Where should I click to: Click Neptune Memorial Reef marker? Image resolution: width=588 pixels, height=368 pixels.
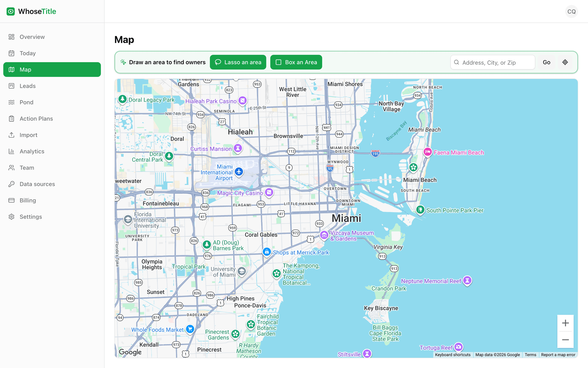[467, 280]
